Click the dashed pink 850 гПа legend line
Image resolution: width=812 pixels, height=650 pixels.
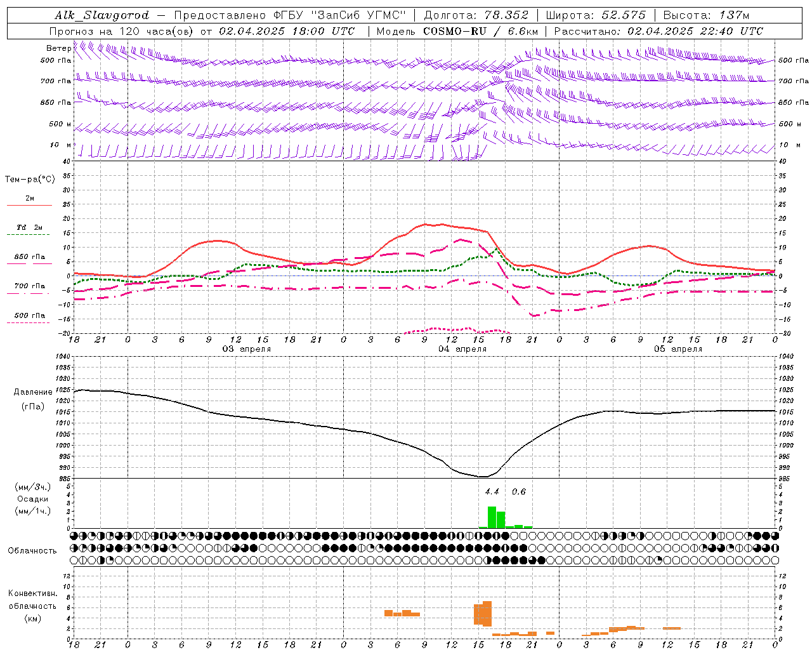coord(30,264)
